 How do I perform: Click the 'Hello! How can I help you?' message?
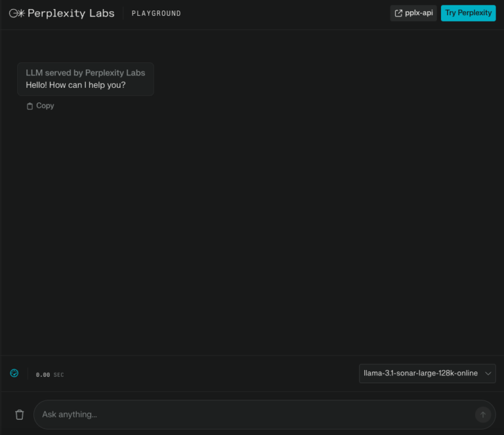(75, 85)
